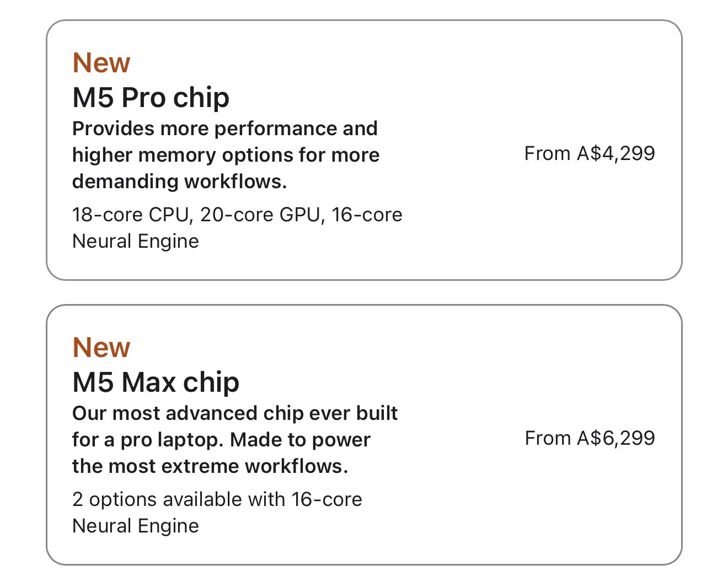Screen dimensions: 728x586
Task: Click for a pro laptop line in Max card
Action: (x=221, y=440)
